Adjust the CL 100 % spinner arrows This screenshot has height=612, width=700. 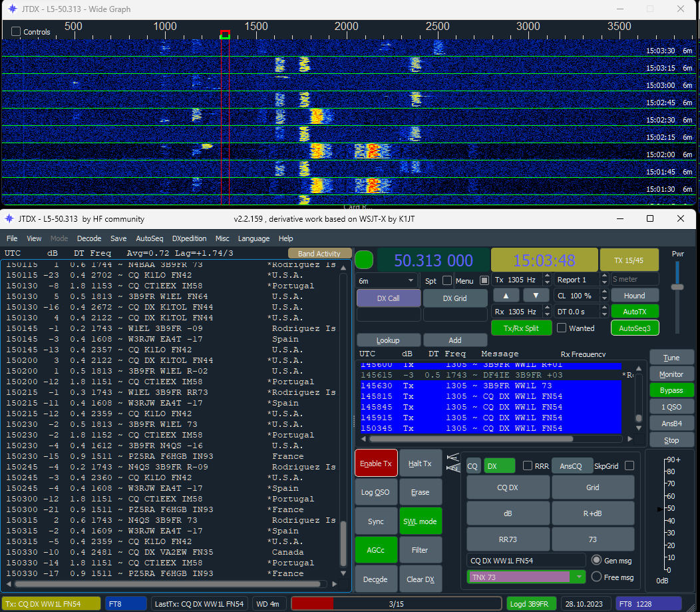tap(604, 295)
